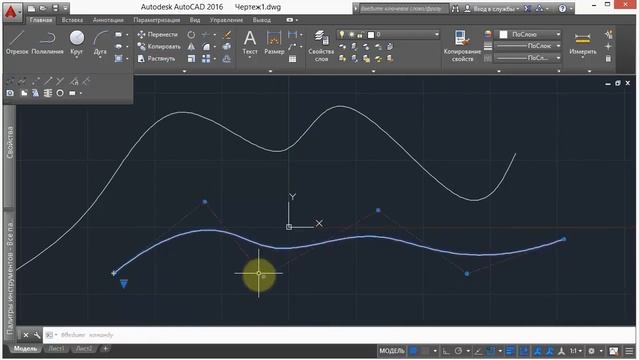Click the open file icon in quick access toolbar

[x=43, y=8]
